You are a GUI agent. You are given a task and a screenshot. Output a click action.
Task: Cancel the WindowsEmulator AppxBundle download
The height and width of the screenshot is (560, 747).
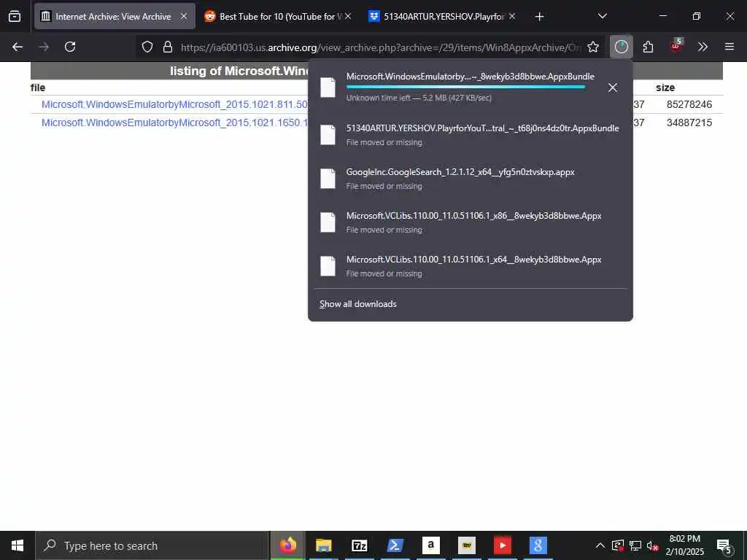point(613,87)
